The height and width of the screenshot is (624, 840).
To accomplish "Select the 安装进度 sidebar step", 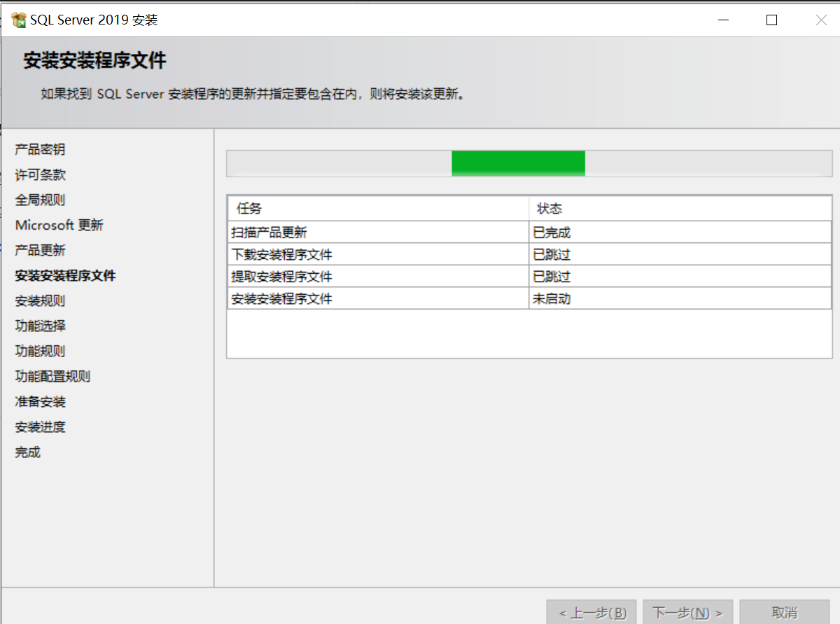I will click(40, 427).
